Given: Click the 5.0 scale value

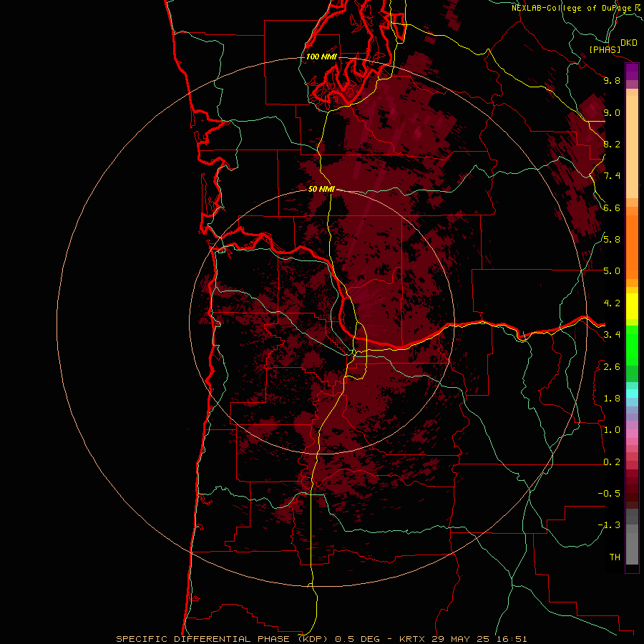Looking at the screenshot, I should click(612, 271).
